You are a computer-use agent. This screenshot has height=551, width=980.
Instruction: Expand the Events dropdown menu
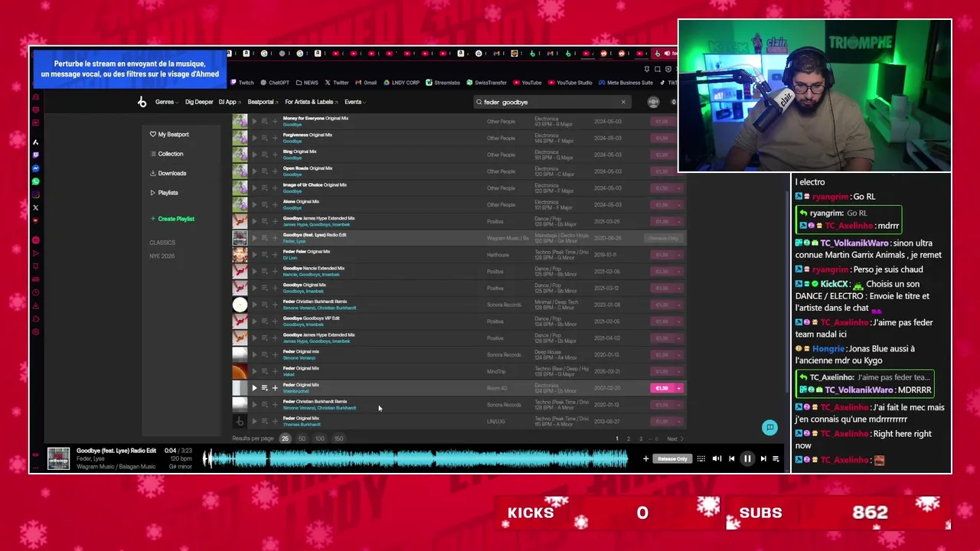(355, 102)
